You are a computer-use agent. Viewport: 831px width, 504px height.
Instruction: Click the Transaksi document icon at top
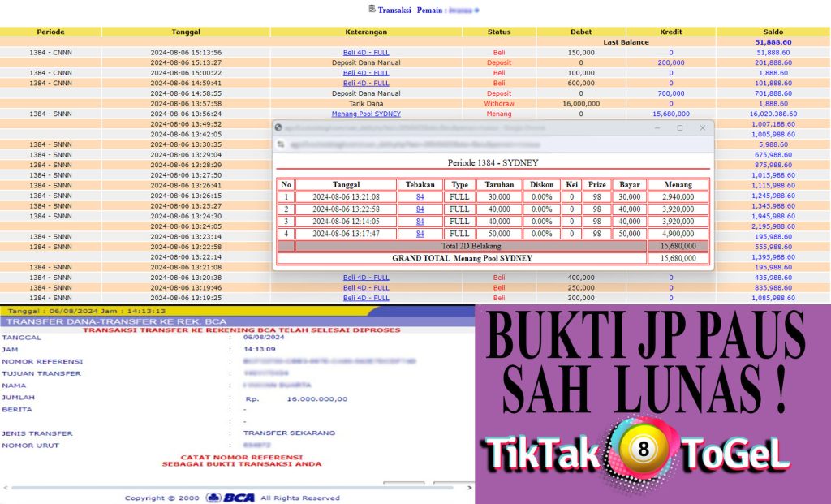pos(372,9)
